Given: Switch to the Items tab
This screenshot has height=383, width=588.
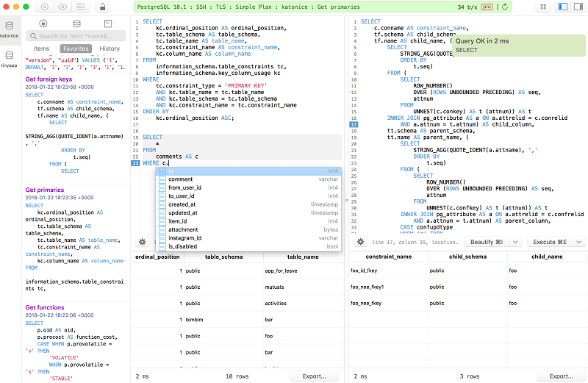Looking at the screenshot, I should [x=42, y=49].
